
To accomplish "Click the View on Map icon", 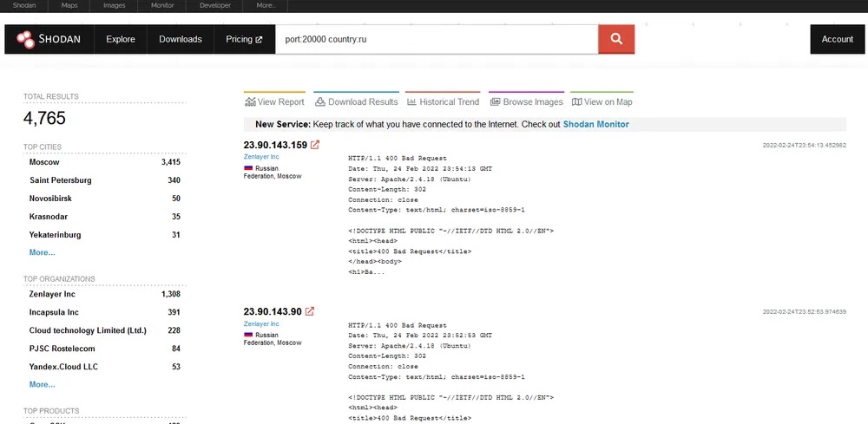I will (577, 101).
